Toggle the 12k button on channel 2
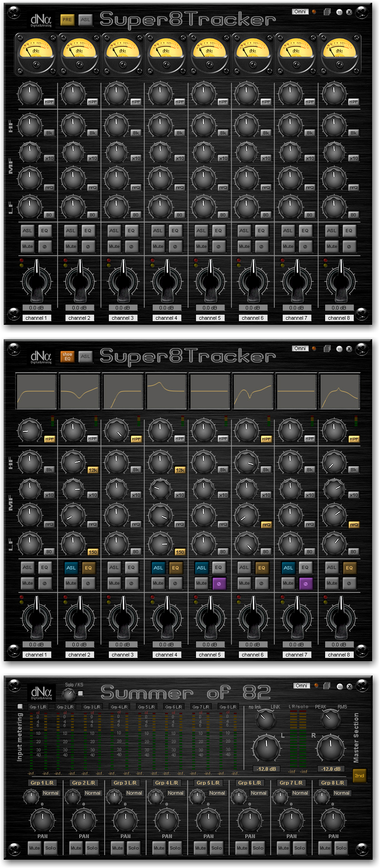The width and height of the screenshot is (380, 868). pyautogui.click(x=93, y=470)
